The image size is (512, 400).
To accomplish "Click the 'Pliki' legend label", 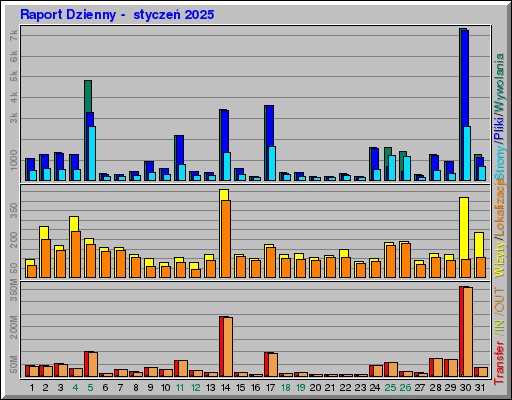I will coord(499,128).
